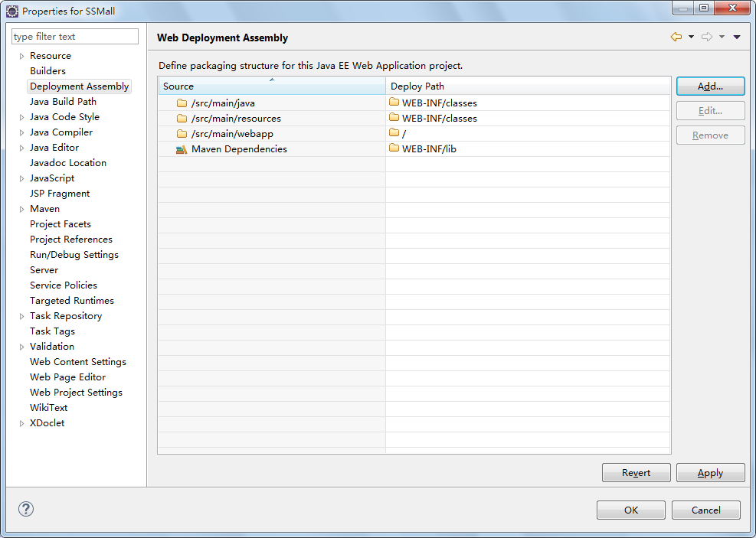Screen dimensions: 756x538
Task: Expand the Java Compiler tree node
Action: pyautogui.click(x=21, y=132)
